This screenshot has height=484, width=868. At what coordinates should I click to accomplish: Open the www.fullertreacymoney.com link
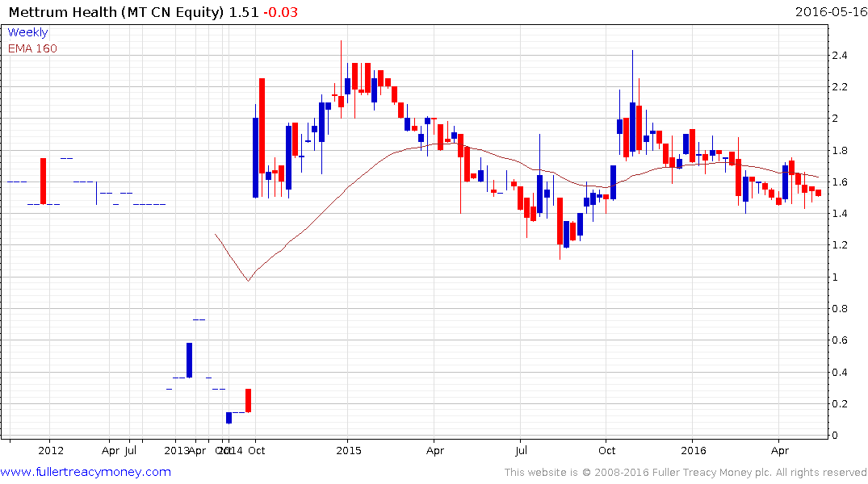[x=86, y=472]
